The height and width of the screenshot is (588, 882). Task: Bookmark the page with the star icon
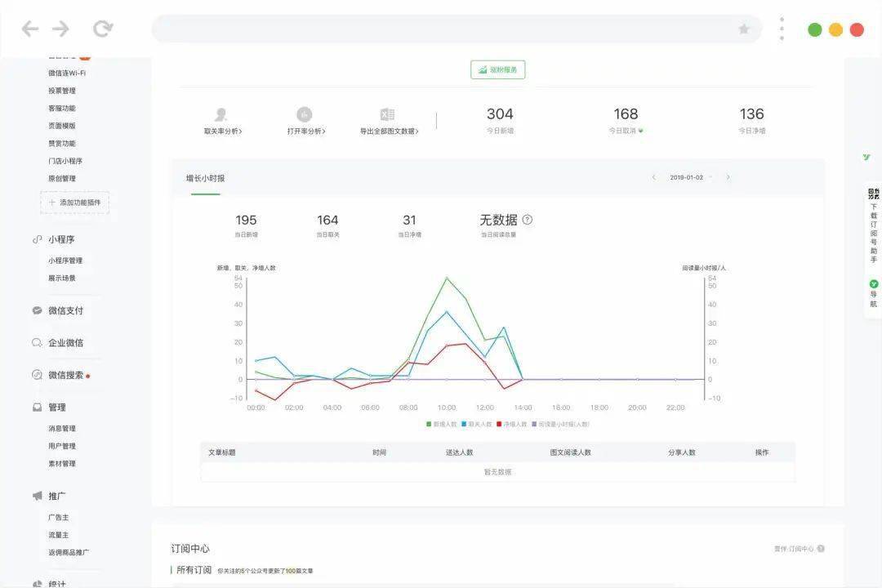pos(744,29)
